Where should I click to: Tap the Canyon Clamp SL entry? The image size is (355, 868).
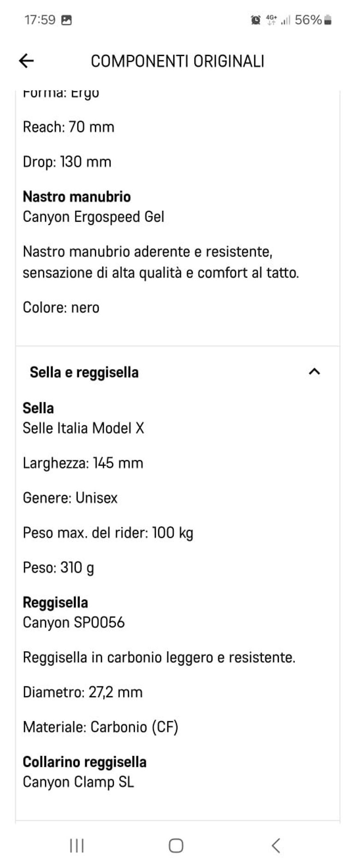[x=78, y=782]
